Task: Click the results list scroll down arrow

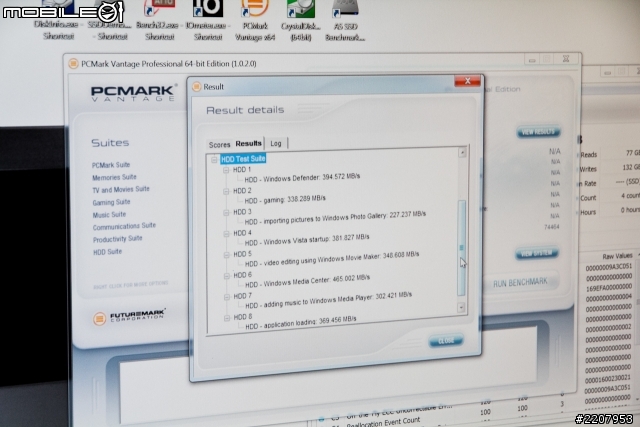Action: pos(461,308)
